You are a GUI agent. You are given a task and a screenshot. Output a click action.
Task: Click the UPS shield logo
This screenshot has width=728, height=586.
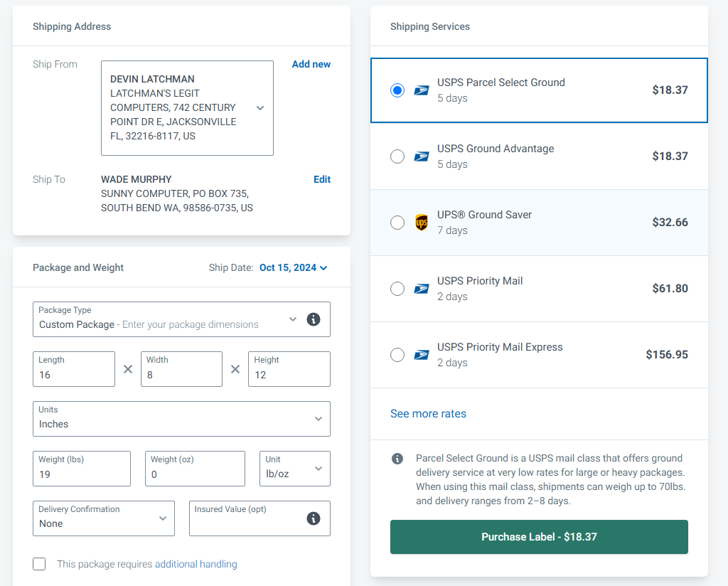[422, 223]
